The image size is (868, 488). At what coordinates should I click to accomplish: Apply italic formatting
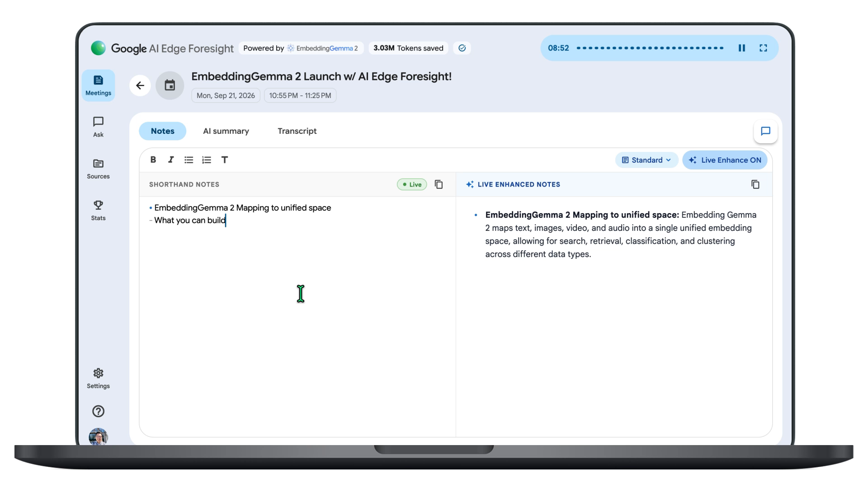(x=171, y=160)
